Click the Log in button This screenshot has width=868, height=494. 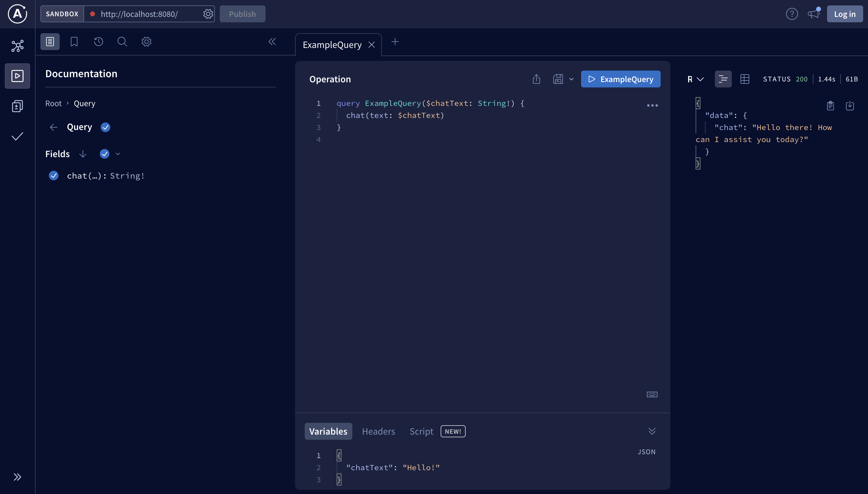pyautogui.click(x=844, y=14)
